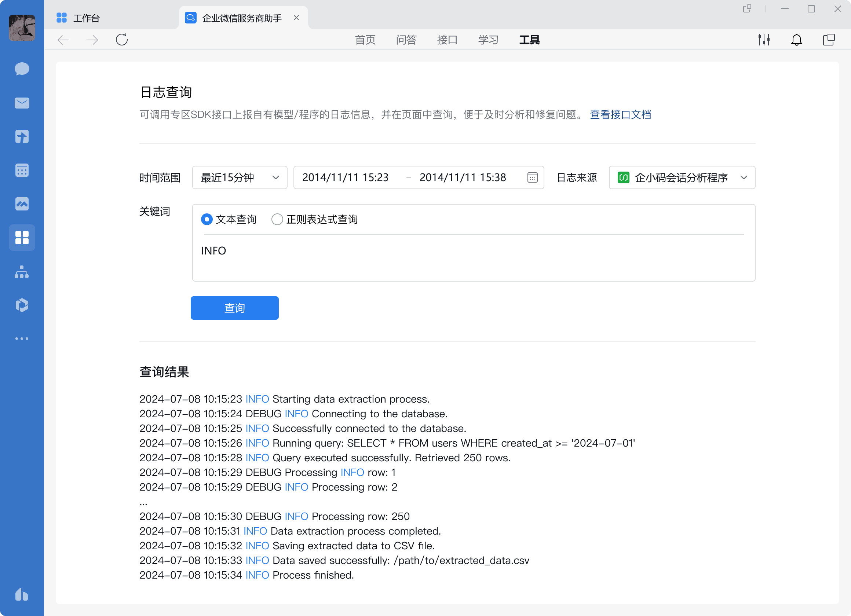
Task: Select the 正则表达式查询 radio option
Action: click(277, 220)
